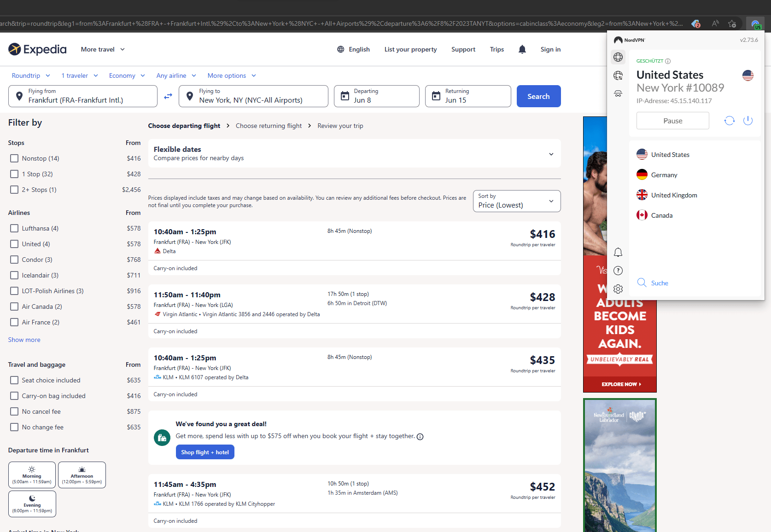Check the Nonstop (14) filter
Image resolution: width=771 pixels, height=532 pixels.
pyautogui.click(x=14, y=158)
